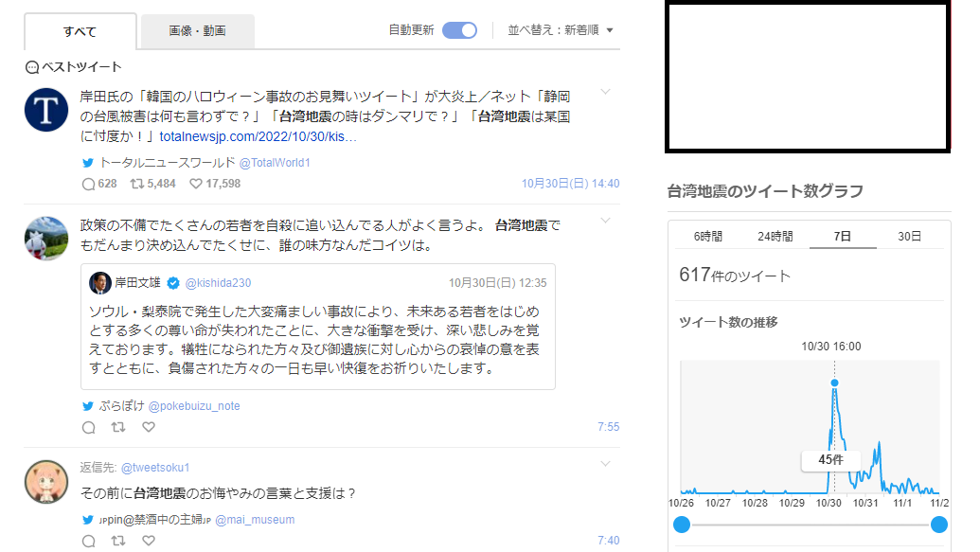
Task: Select the 24時間 graph range tab
Action: pyautogui.click(x=775, y=237)
